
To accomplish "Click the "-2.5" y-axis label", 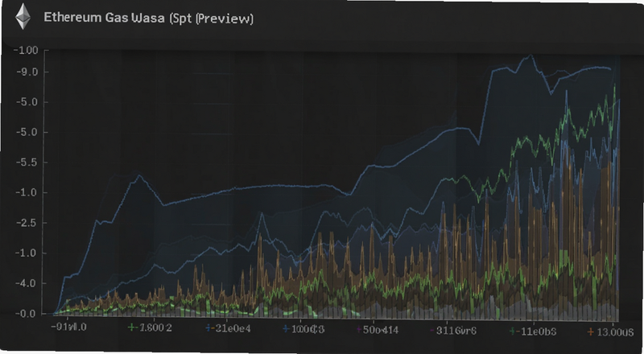I will click(27, 223).
